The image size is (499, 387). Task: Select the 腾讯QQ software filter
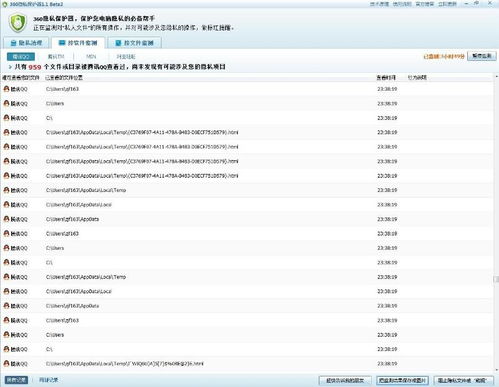pos(21,57)
